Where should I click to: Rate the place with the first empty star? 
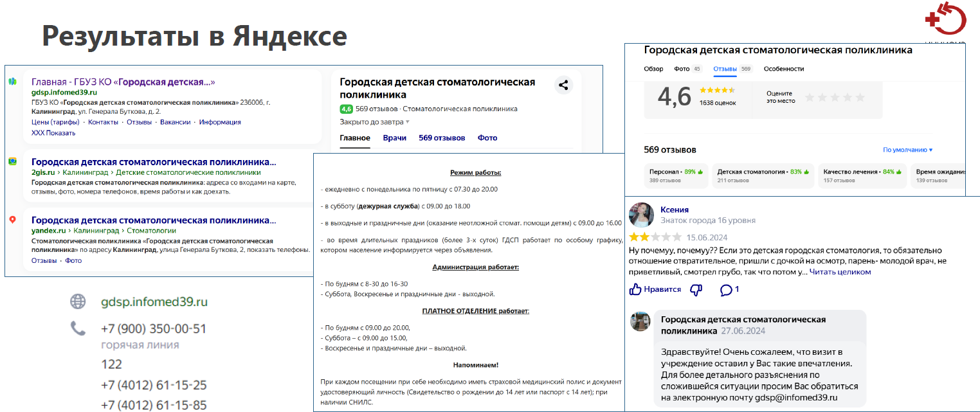pyautogui.click(x=810, y=97)
